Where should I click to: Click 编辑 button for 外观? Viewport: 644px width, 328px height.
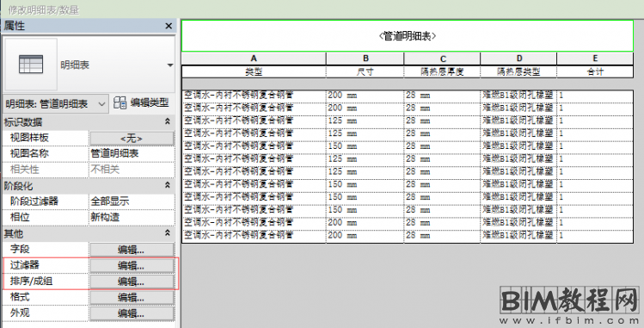tap(132, 313)
